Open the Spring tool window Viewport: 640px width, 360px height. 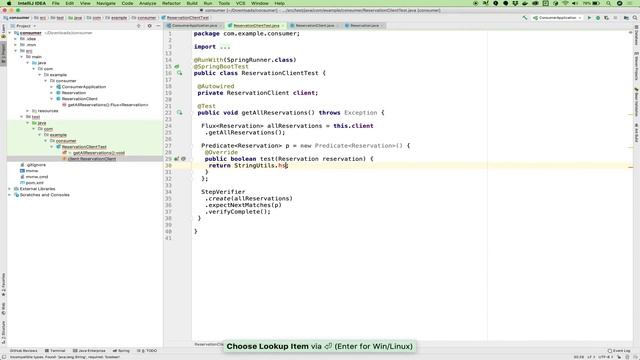coord(121,351)
